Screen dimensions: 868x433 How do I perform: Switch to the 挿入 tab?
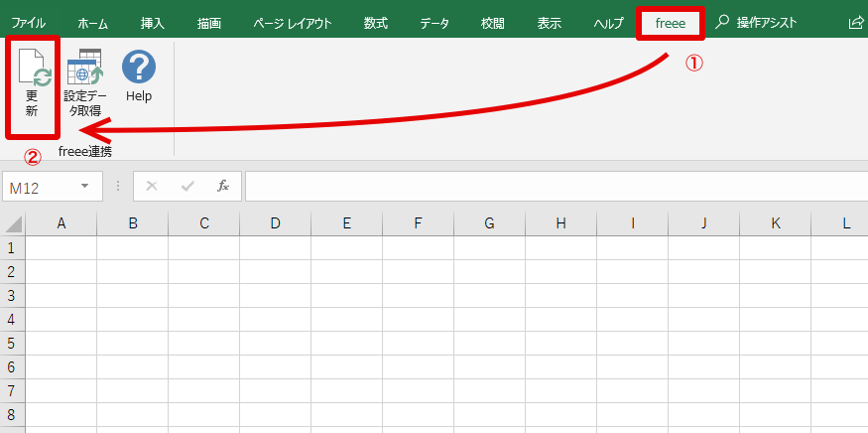[x=152, y=23]
